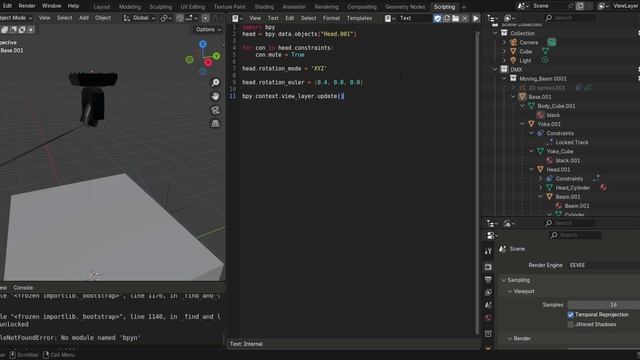Image resolution: width=640 pixels, height=360 pixels.
Task: Click the red X axis gizmo ball
Action: click(x=208, y=62)
